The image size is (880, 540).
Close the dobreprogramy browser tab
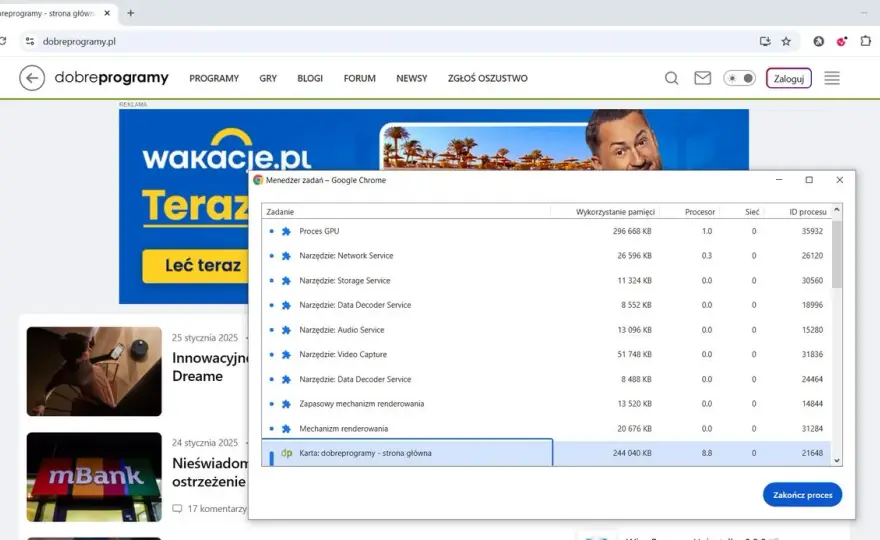[x=107, y=13]
